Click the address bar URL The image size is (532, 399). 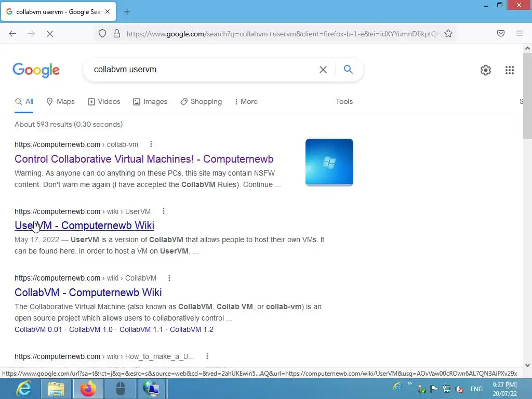(x=282, y=34)
